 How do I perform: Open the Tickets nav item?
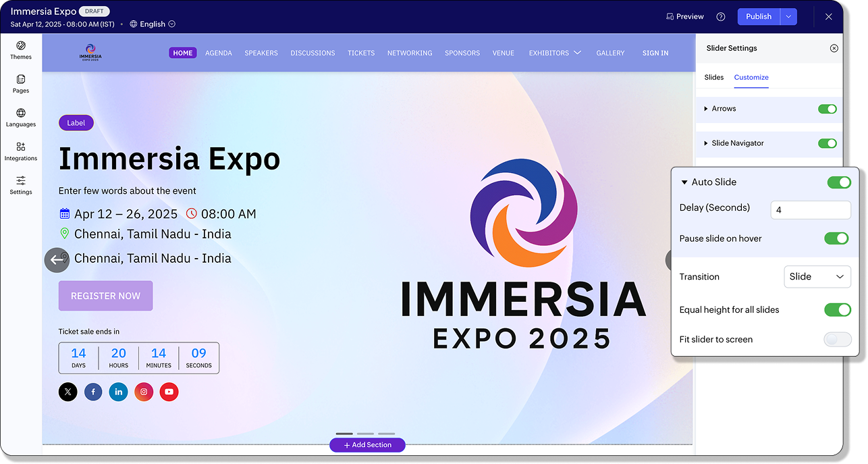(x=361, y=53)
